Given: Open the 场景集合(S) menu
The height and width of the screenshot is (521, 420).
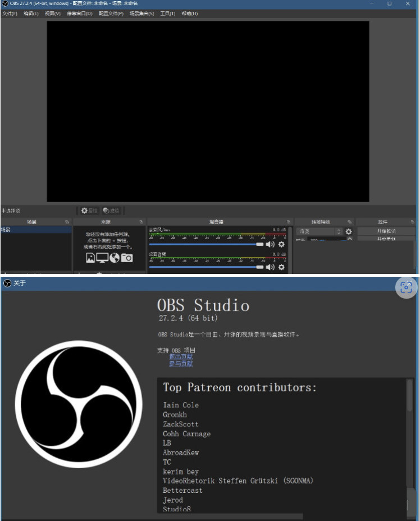Looking at the screenshot, I should pyautogui.click(x=141, y=13).
